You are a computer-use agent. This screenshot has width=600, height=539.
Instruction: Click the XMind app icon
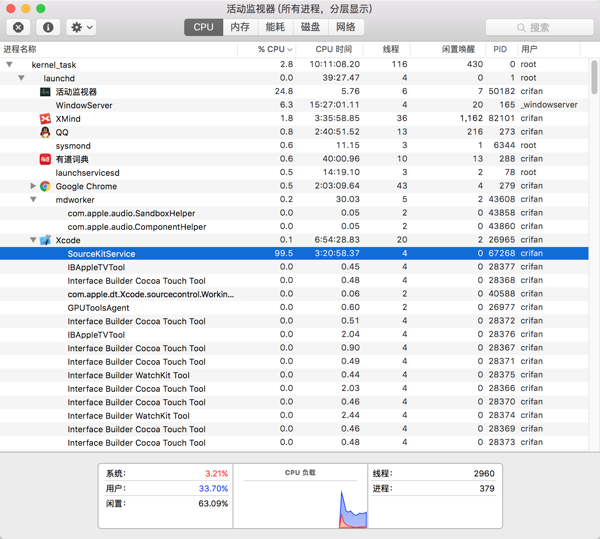point(45,119)
